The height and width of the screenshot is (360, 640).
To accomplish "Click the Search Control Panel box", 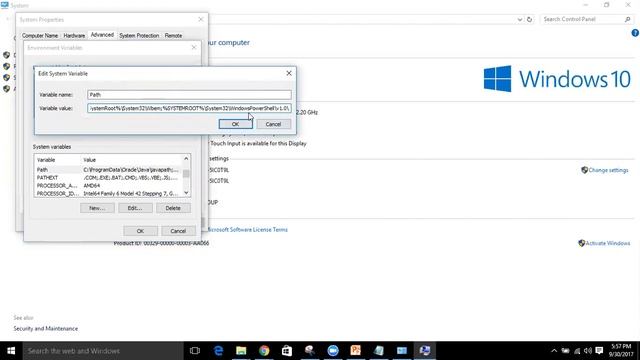I will coord(582,19).
